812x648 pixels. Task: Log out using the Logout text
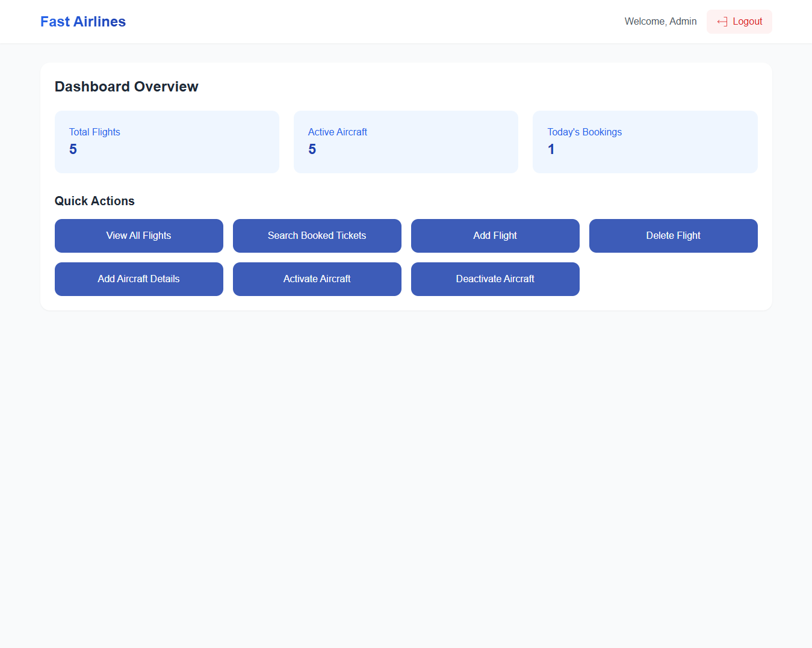point(747,22)
